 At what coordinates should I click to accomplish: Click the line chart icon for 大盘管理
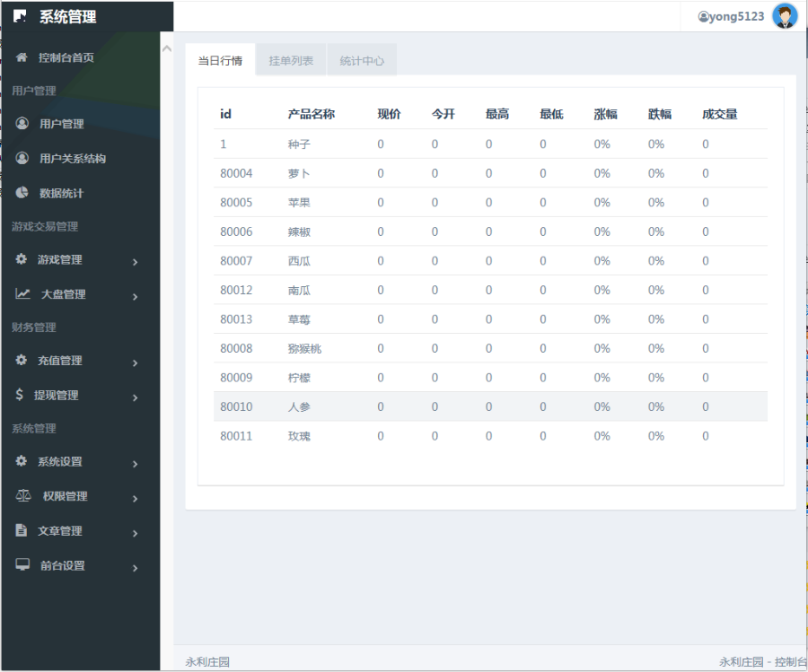click(x=23, y=293)
